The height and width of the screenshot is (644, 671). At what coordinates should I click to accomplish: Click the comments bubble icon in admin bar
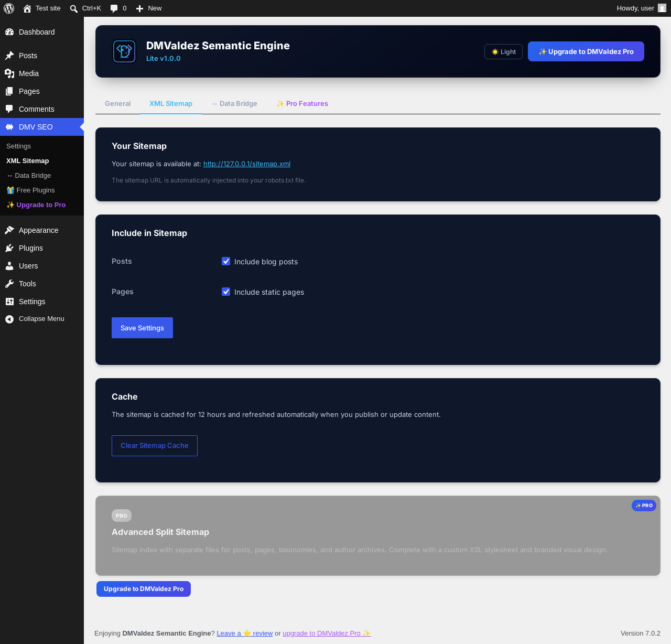114,8
